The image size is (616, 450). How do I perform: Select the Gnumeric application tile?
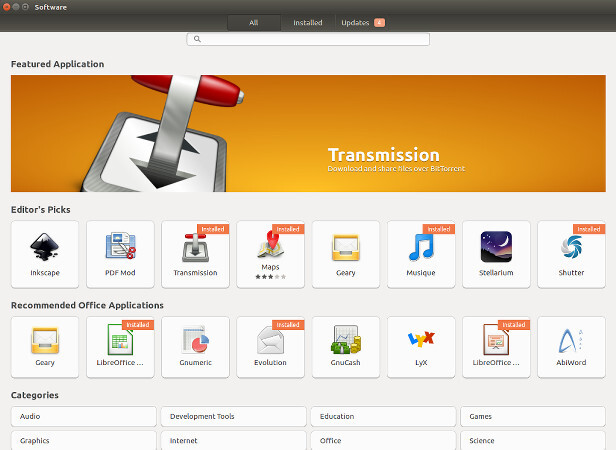(x=195, y=347)
